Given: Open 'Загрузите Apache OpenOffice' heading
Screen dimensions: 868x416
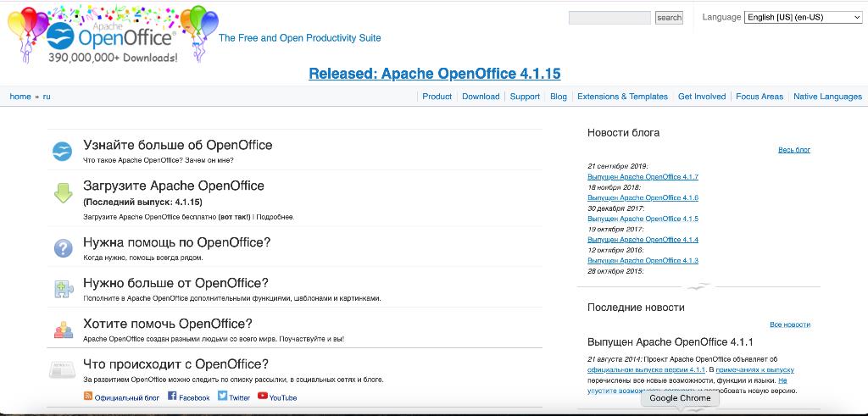Looking at the screenshot, I should 174,186.
